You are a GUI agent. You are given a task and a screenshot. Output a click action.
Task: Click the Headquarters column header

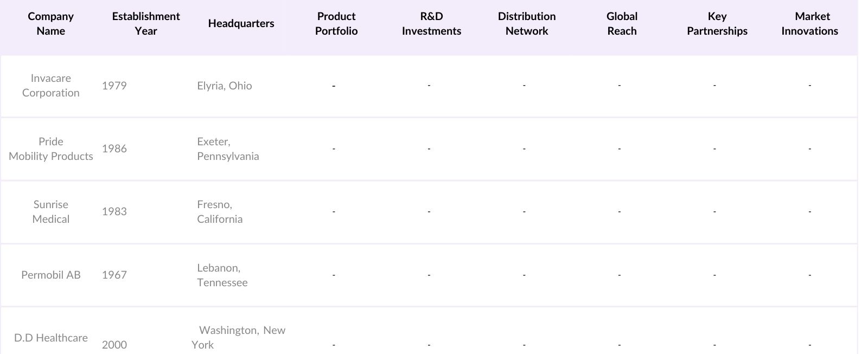[x=241, y=23]
